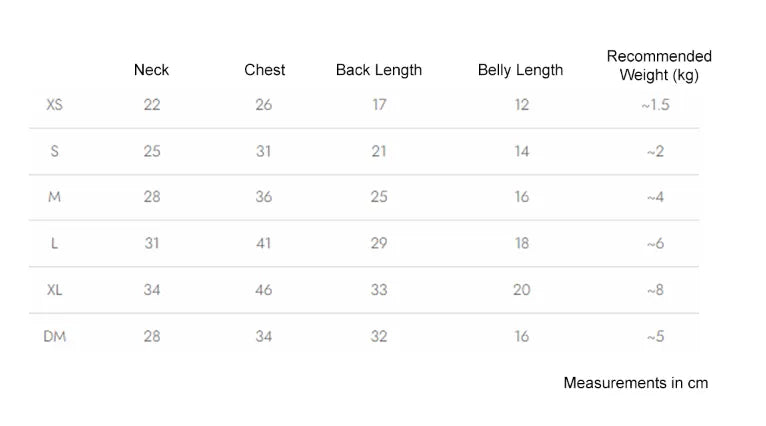Click the M chest value 36
Viewport: 766px width, 426px height.
[x=263, y=197]
